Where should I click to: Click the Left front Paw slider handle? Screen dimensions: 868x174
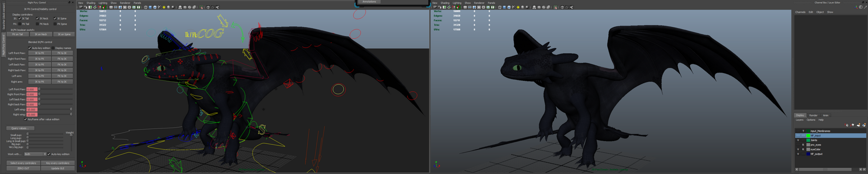pyautogui.click(x=39, y=89)
